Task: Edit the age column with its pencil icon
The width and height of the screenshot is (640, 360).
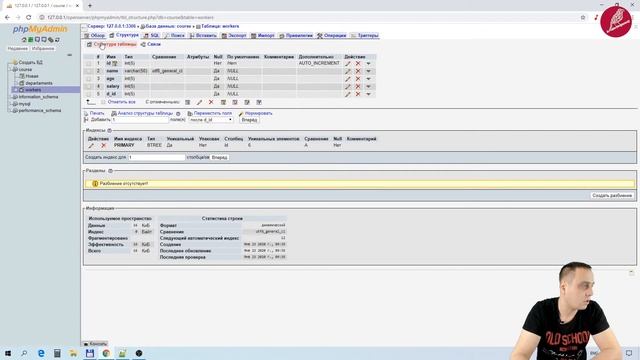Action: click(348, 79)
